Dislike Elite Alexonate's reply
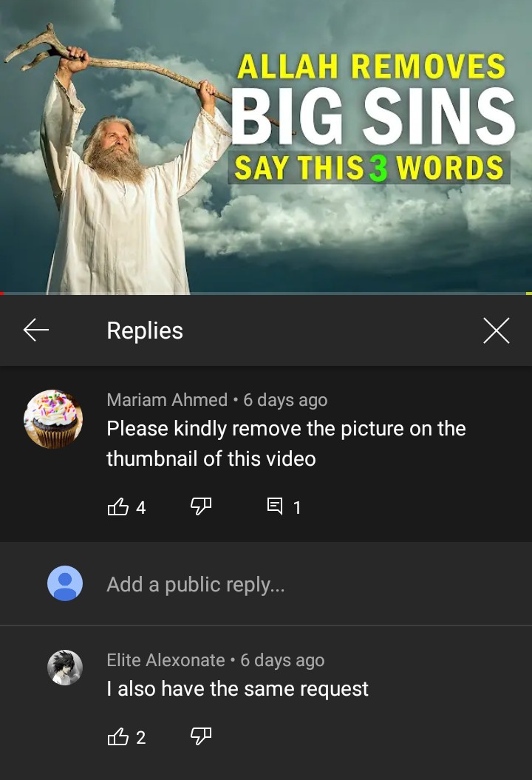The width and height of the screenshot is (532, 780). (201, 736)
